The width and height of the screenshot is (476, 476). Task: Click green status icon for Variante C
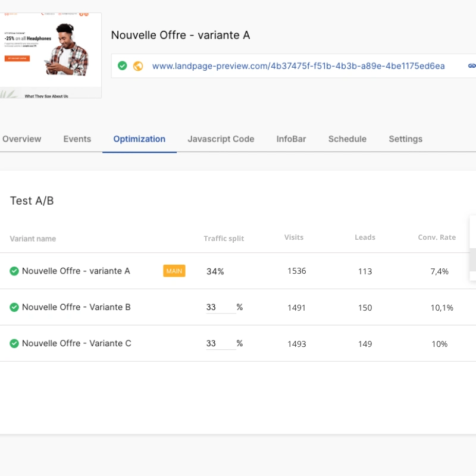14,343
